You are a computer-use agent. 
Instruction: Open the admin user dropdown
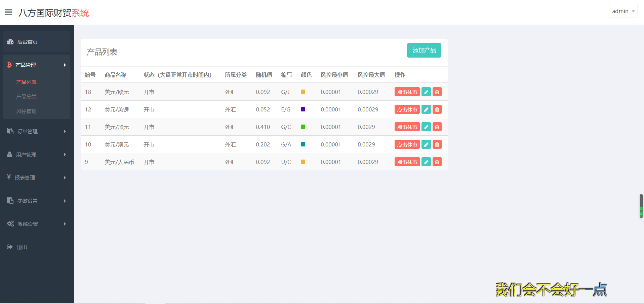click(x=623, y=11)
